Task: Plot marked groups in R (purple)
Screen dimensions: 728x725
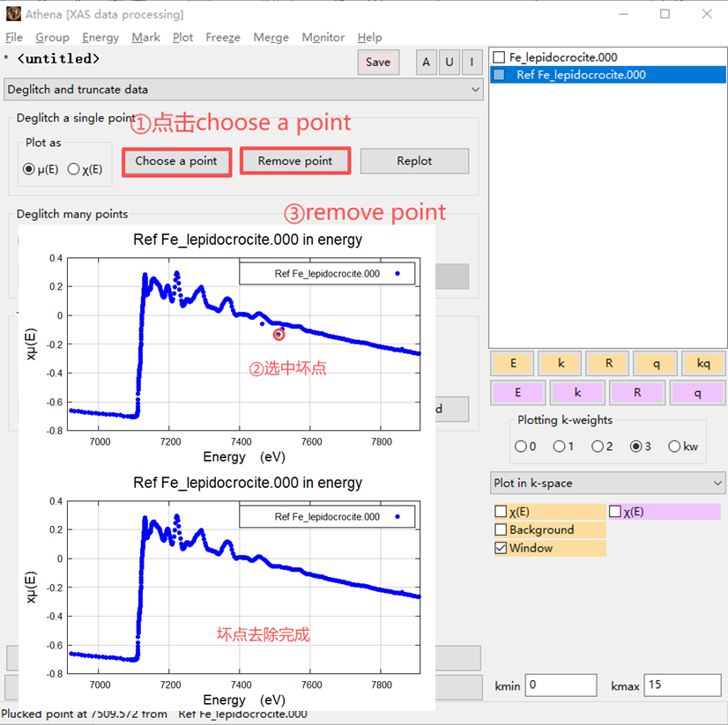Action: (x=637, y=393)
